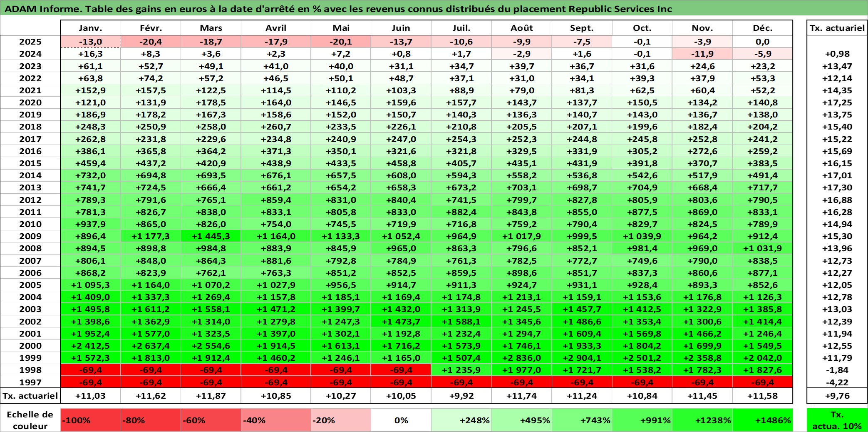The width and height of the screenshot is (868, 432).
Task: Select the 2010 Janv. cell +937,9
Action: coord(91,224)
